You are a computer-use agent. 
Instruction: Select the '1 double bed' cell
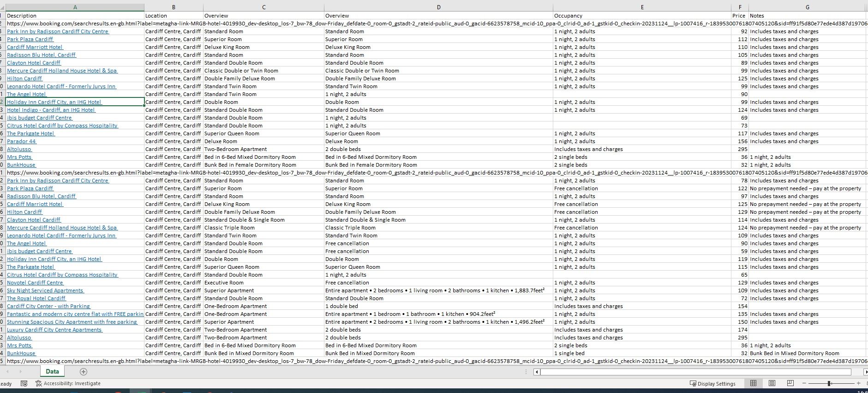tap(439, 306)
